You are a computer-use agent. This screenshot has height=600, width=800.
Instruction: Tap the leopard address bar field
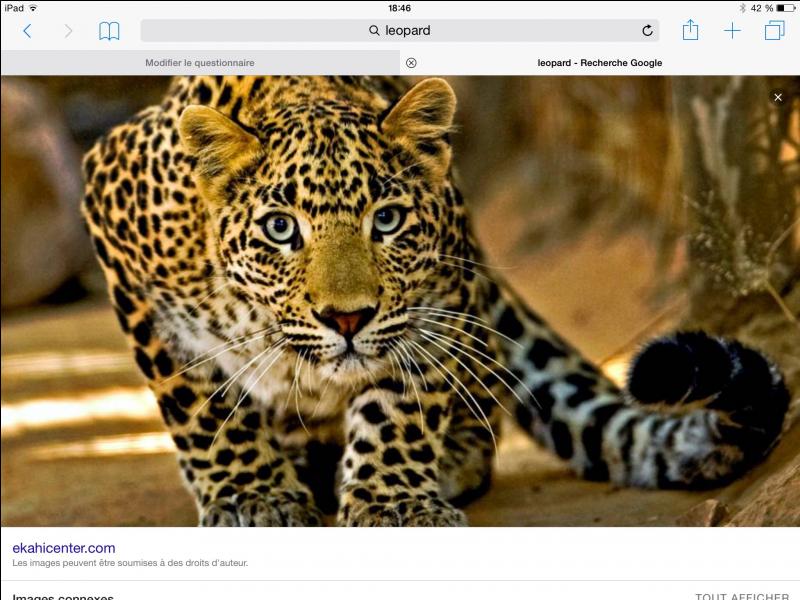tap(399, 31)
